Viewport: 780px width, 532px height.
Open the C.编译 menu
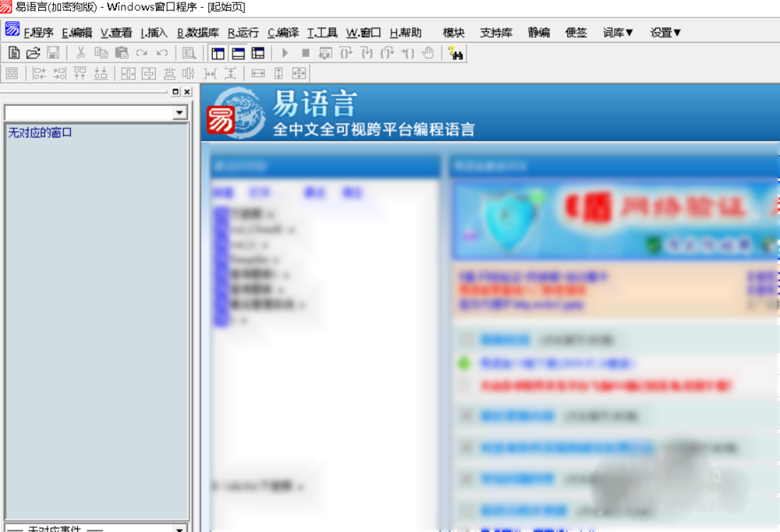pyautogui.click(x=283, y=33)
